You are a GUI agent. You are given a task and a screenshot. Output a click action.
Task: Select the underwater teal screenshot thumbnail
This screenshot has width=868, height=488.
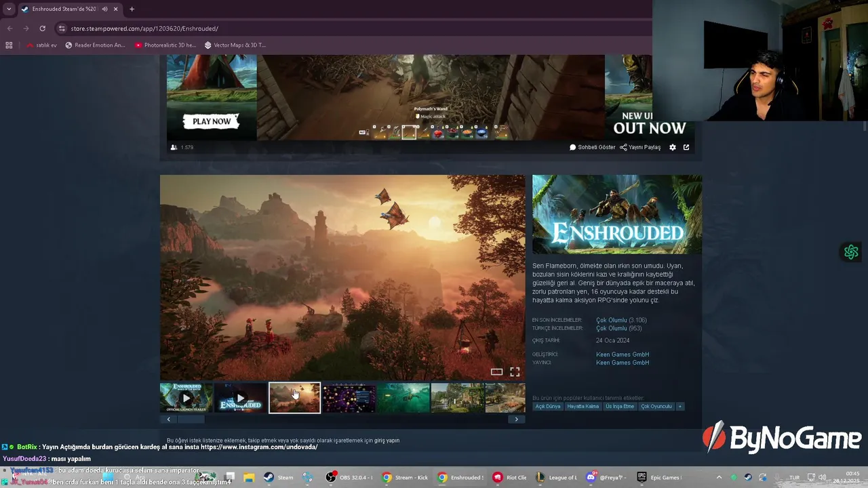[x=403, y=398]
